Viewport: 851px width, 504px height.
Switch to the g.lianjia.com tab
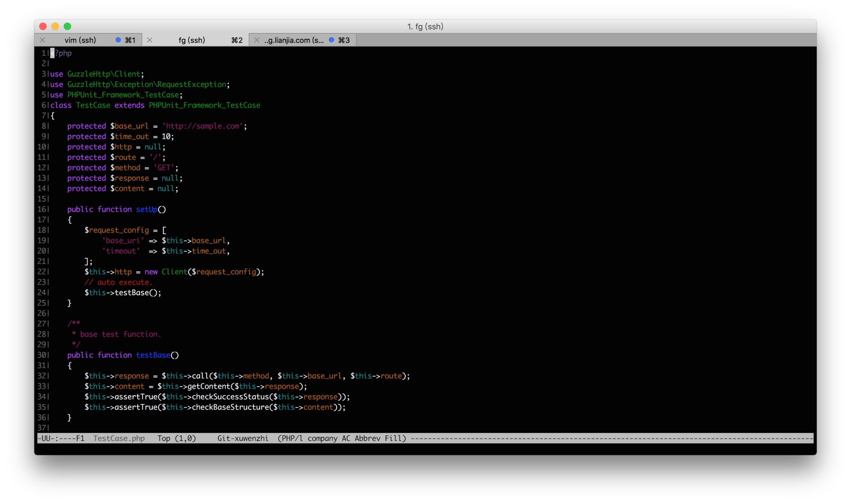tap(294, 40)
